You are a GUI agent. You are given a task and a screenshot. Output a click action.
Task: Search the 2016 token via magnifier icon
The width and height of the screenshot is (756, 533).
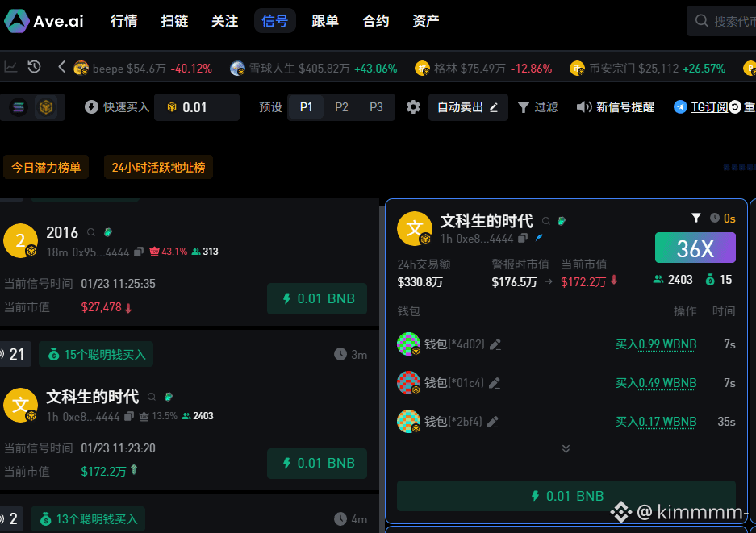(91, 233)
